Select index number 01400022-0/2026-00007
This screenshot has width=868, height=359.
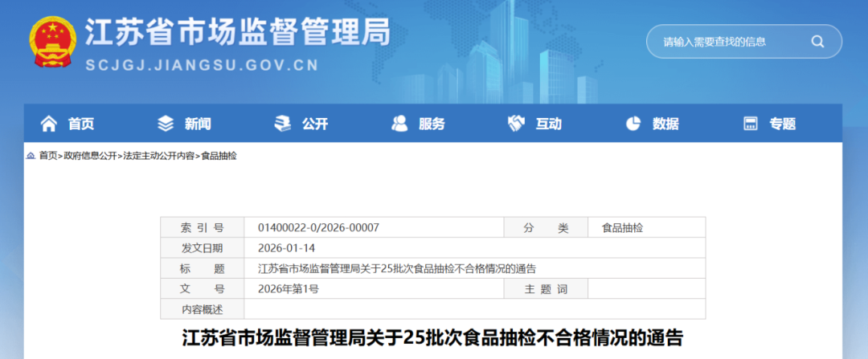click(x=319, y=227)
